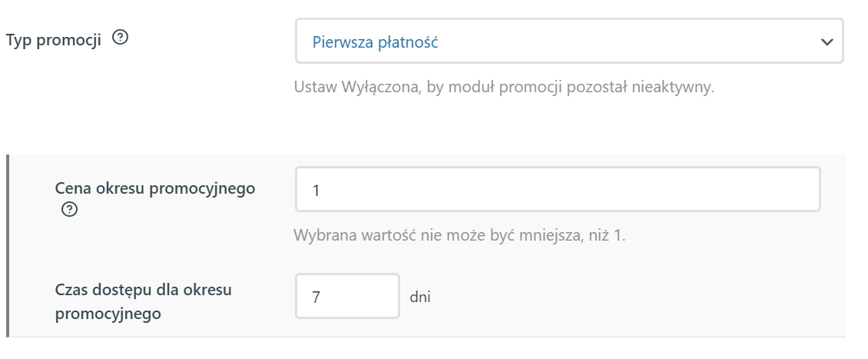Click the Czas dostępu dla okresu promocyjnego label
The image size is (868, 359).
tap(143, 301)
